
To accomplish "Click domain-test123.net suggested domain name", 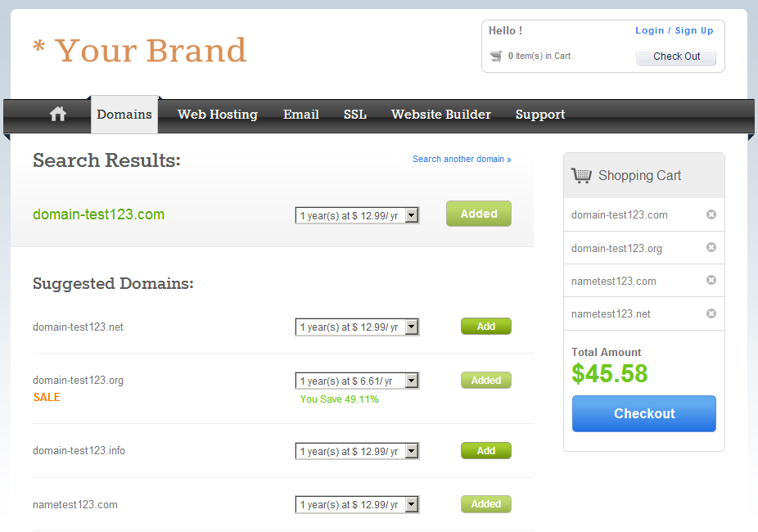I will pyautogui.click(x=78, y=327).
